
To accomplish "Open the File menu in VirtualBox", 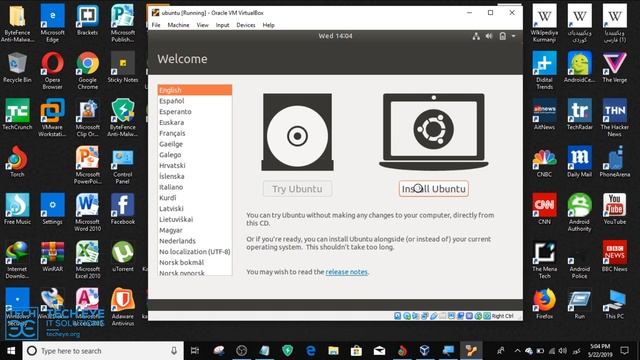I will pos(156,25).
